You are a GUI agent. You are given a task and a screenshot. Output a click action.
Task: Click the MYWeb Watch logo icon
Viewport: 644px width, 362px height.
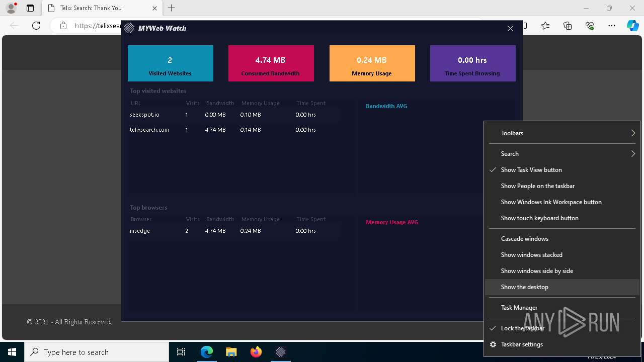pyautogui.click(x=129, y=28)
